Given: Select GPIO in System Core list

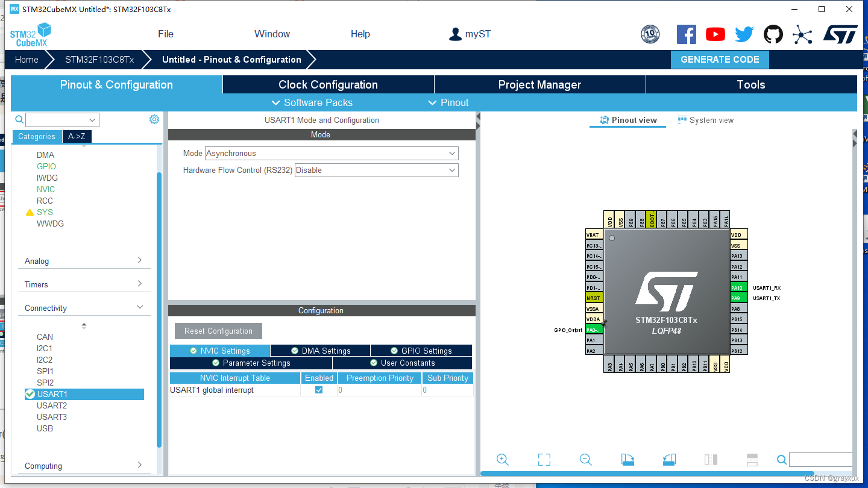Looking at the screenshot, I should coord(46,166).
